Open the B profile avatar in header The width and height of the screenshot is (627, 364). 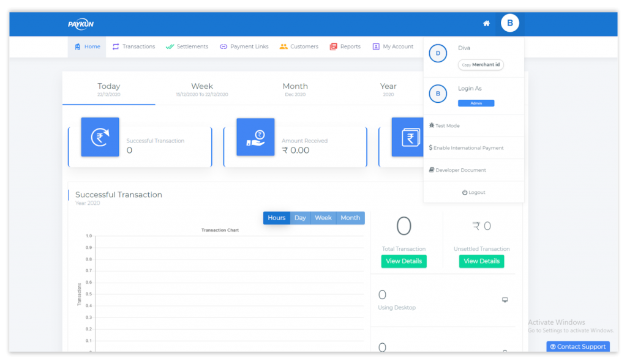click(x=510, y=23)
